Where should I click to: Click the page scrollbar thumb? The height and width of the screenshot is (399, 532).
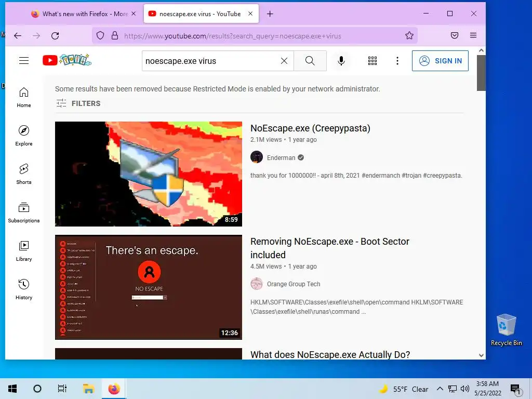tap(481, 73)
